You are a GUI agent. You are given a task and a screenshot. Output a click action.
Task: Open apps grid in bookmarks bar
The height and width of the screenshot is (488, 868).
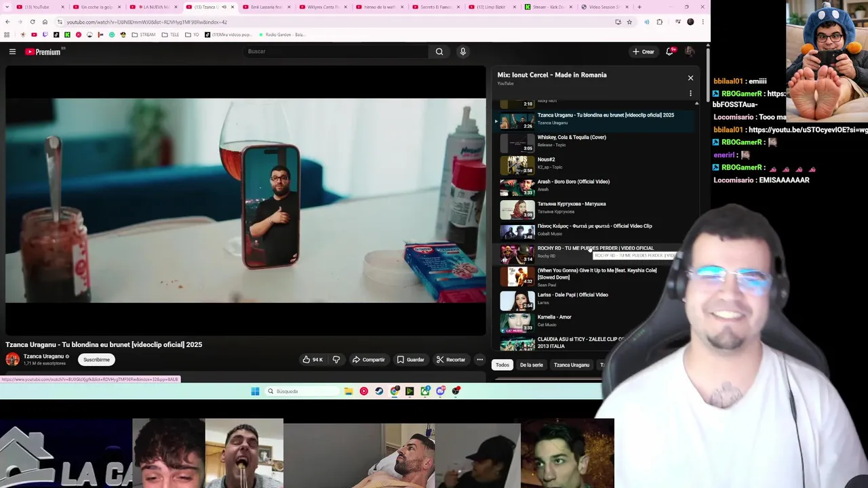coord(7,35)
